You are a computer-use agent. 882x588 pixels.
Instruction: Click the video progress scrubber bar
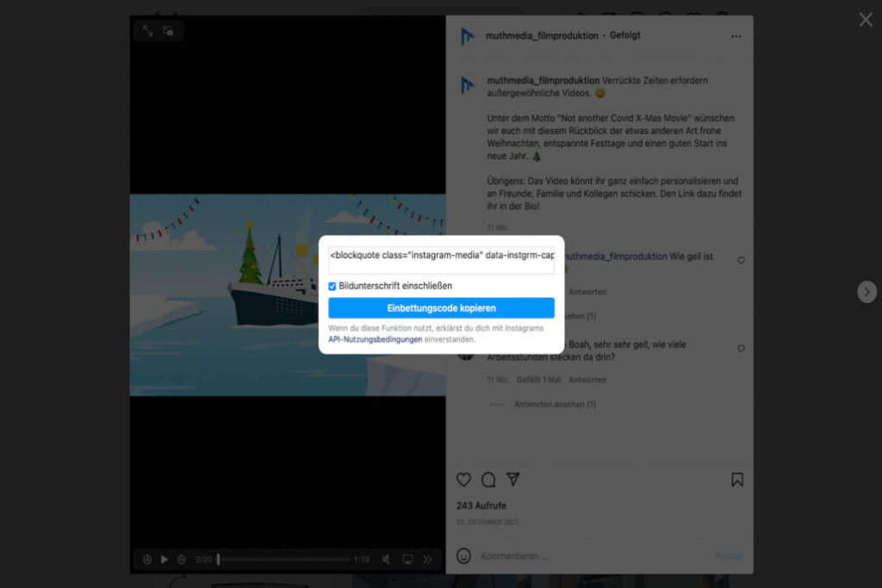pos(284,560)
